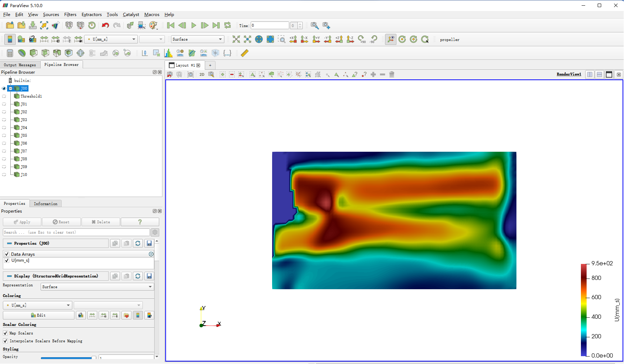This screenshot has height=364, width=624.
Task: Open the Representation Surface dropdown in Properties
Action: point(97,287)
